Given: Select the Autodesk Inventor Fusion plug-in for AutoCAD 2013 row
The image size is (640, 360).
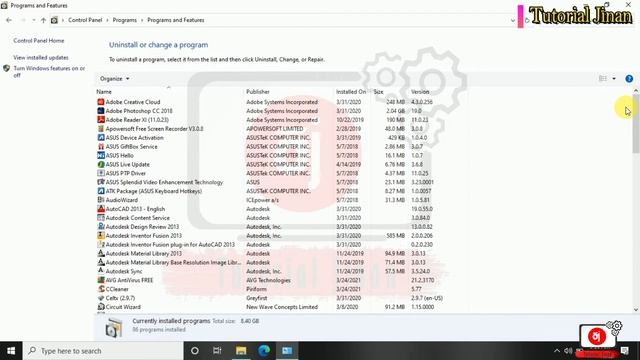Looking at the screenshot, I should (x=269, y=244).
